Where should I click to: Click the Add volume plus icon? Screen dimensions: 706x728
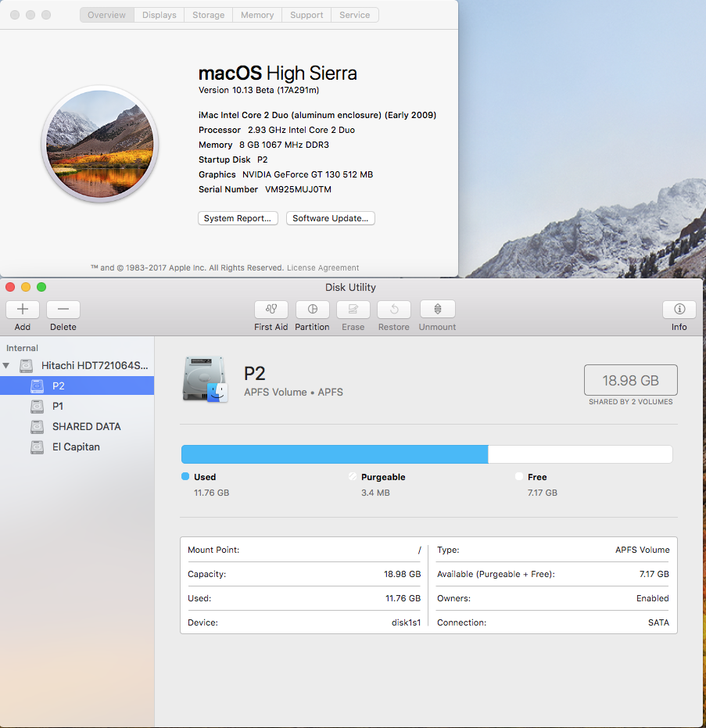(x=22, y=310)
